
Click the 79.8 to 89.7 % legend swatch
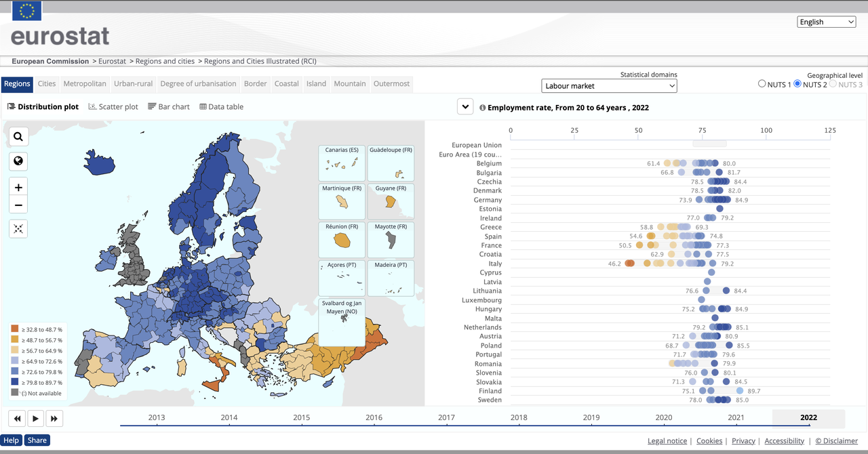point(15,383)
